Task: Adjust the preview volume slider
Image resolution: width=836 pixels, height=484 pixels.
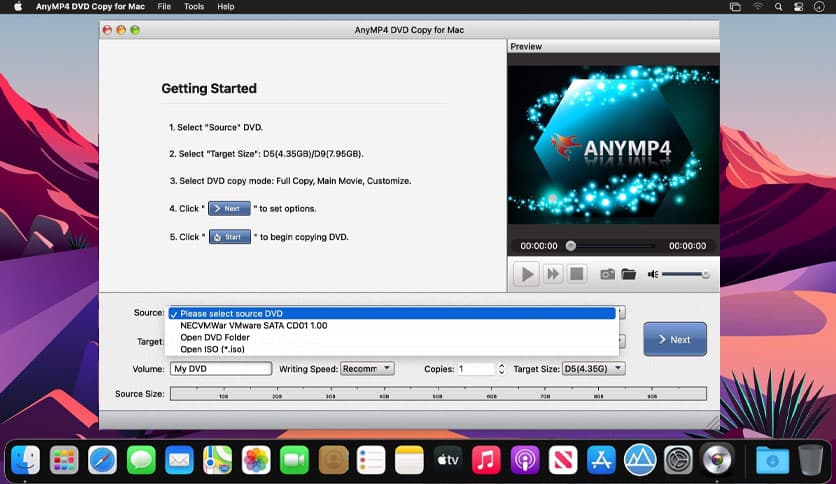Action: 686,274
